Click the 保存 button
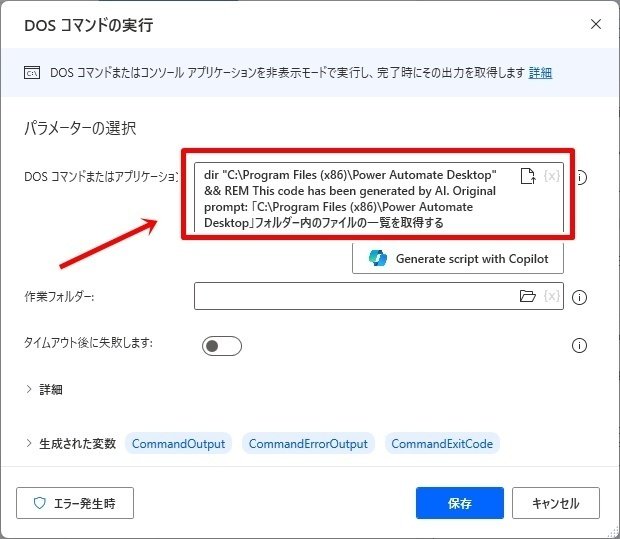620x539 pixels. click(x=459, y=503)
